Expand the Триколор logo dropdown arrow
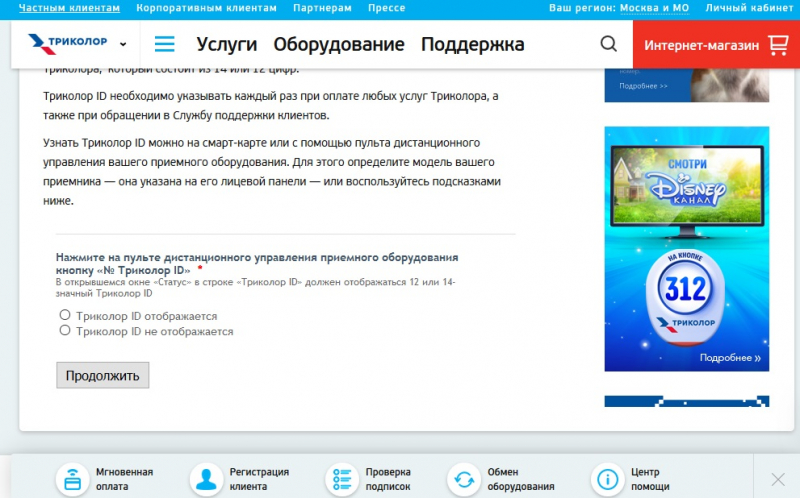Viewport: 800px width, 498px height. pos(123,45)
